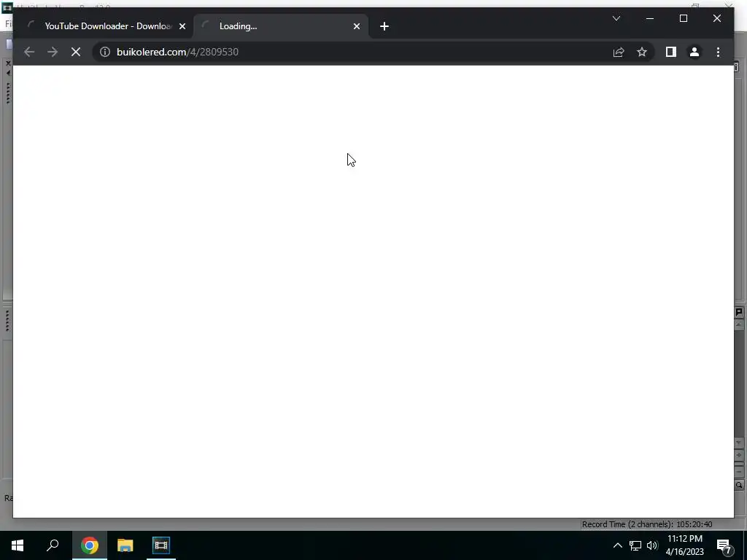Bookmark this page with star icon
The image size is (747, 560).
(642, 52)
